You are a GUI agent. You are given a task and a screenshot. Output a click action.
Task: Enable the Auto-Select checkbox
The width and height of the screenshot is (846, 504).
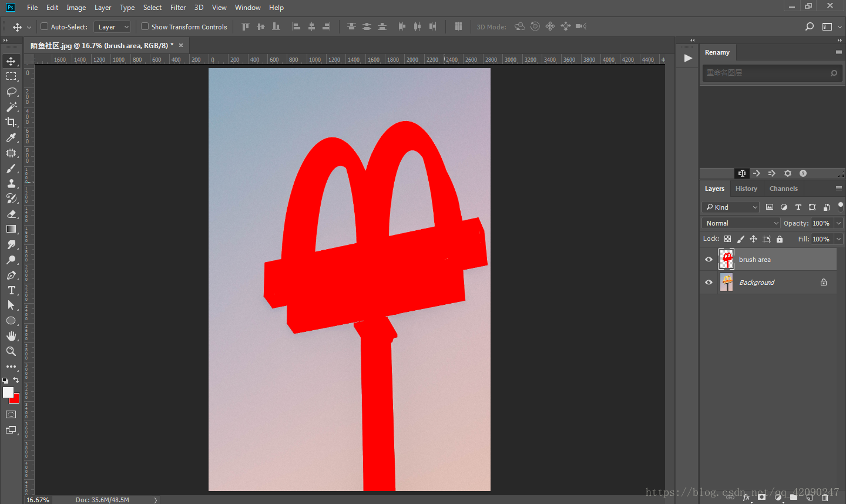pos(44,26)
